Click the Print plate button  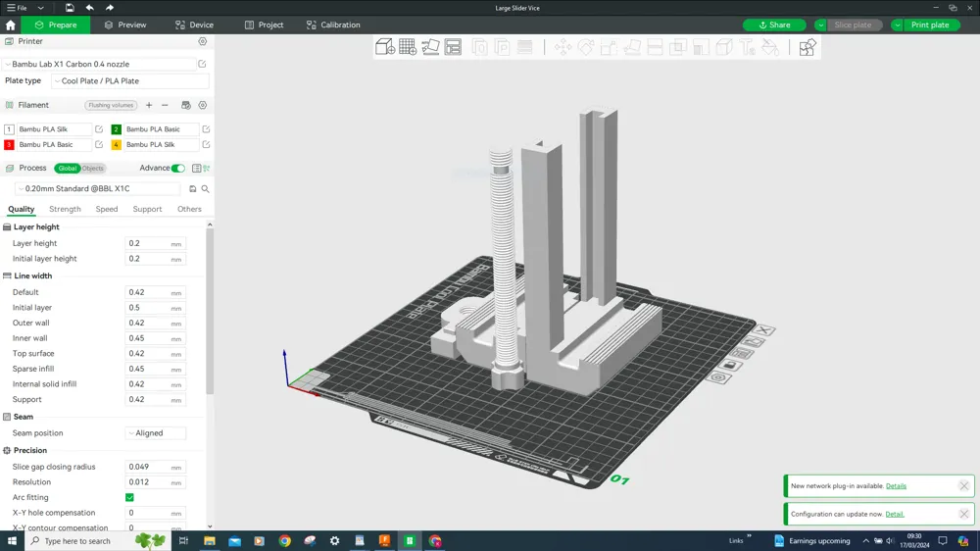(930, 25)
